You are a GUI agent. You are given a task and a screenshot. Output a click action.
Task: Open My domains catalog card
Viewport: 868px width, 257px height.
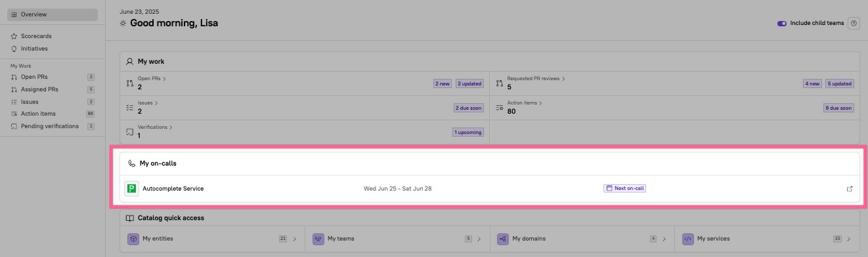pos(582,239)
